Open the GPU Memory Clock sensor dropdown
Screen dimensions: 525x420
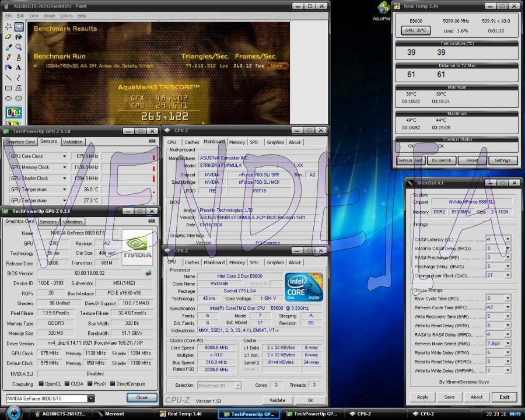64,167
